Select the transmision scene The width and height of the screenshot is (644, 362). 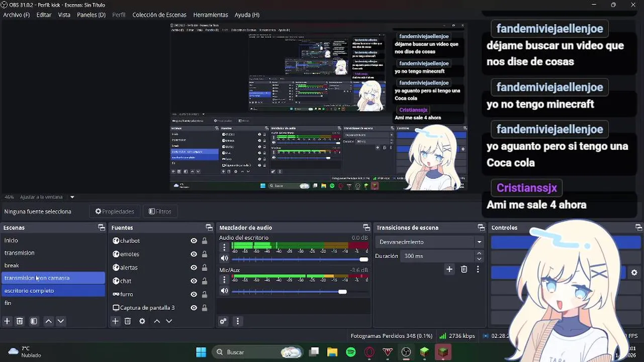(53, 253)
